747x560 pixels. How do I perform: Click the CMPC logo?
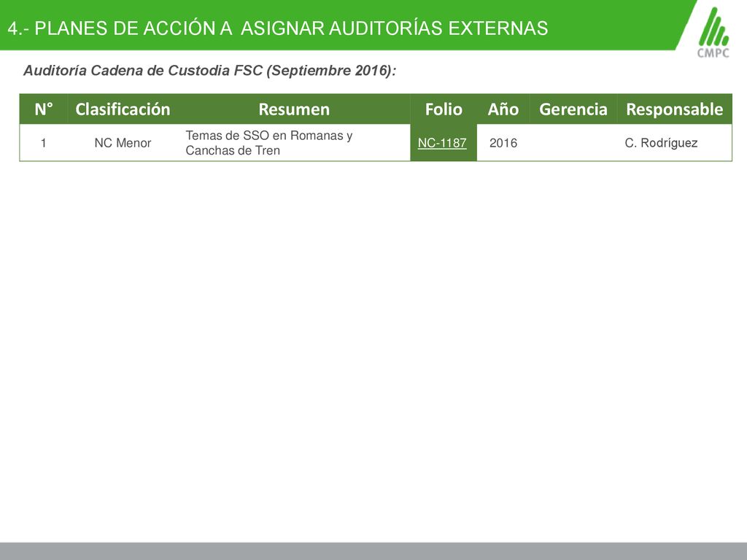(713, 32)
